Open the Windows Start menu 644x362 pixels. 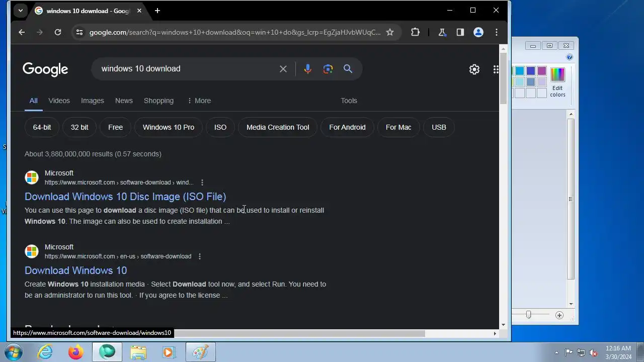13,352
